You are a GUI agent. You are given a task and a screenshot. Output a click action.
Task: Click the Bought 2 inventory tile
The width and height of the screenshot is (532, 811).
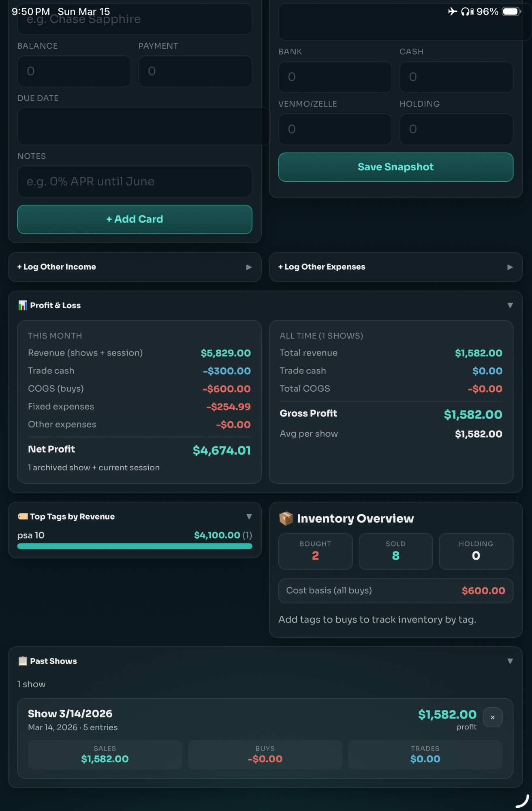pos(315,551)
